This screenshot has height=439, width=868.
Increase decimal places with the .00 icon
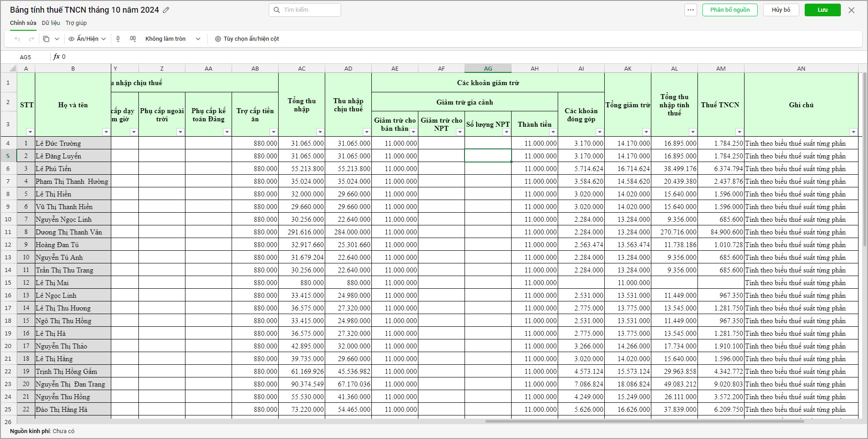[x=133, y=39]
